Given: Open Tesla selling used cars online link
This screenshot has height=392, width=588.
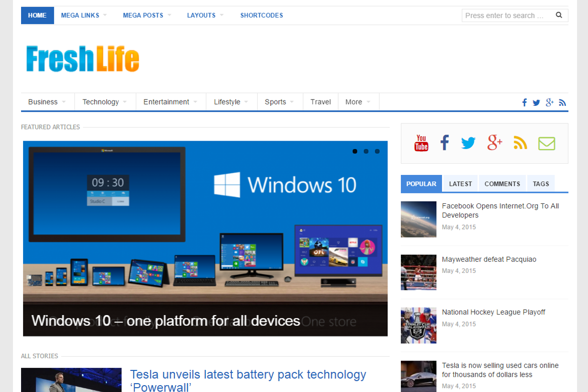Looking at the screenshot, I should [500, 370].
